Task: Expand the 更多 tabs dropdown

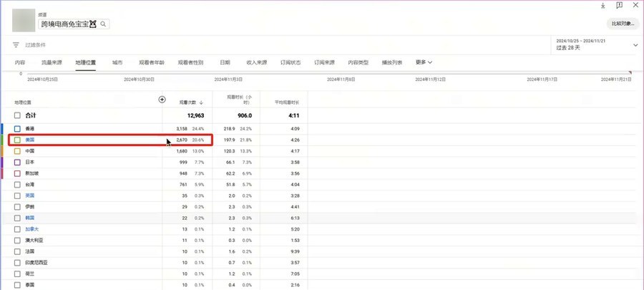Action: (424, 62)
